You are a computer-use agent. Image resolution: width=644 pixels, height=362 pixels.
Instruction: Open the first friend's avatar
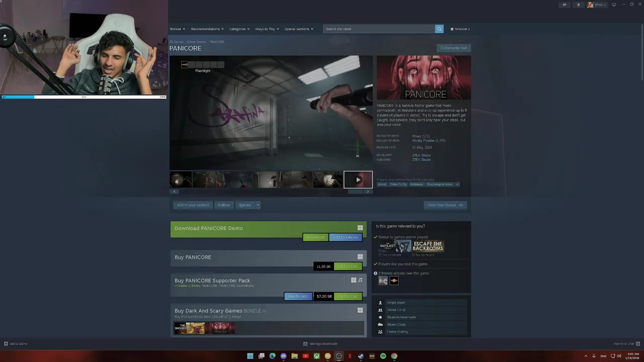(x=383, y=281)
